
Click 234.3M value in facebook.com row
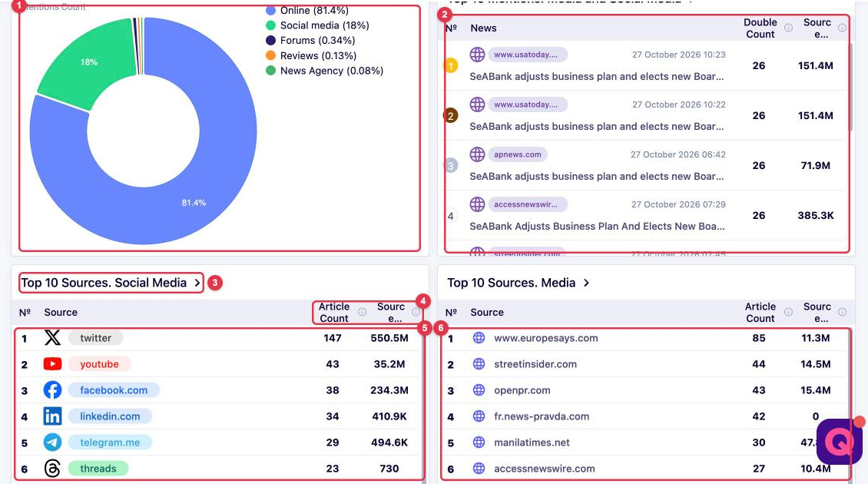point(389,390)
